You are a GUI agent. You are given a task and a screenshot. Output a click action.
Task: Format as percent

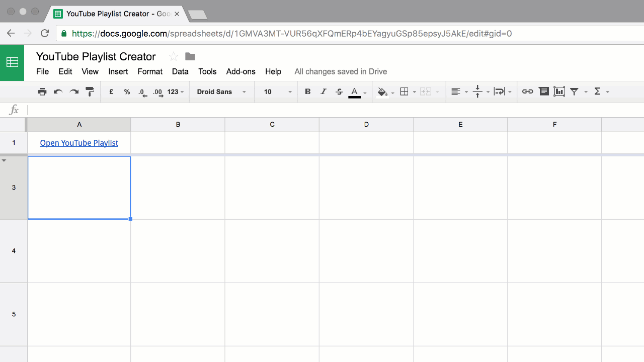click(x=127, y=92)
